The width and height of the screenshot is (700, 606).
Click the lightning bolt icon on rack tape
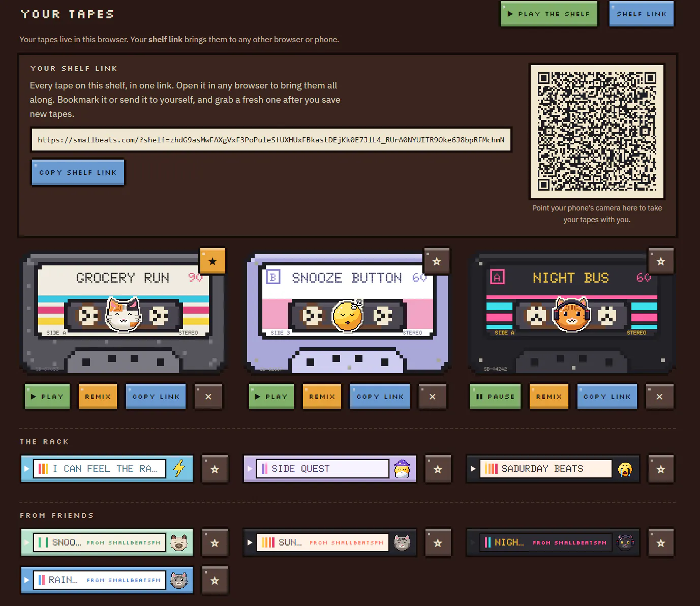point(179,468)
